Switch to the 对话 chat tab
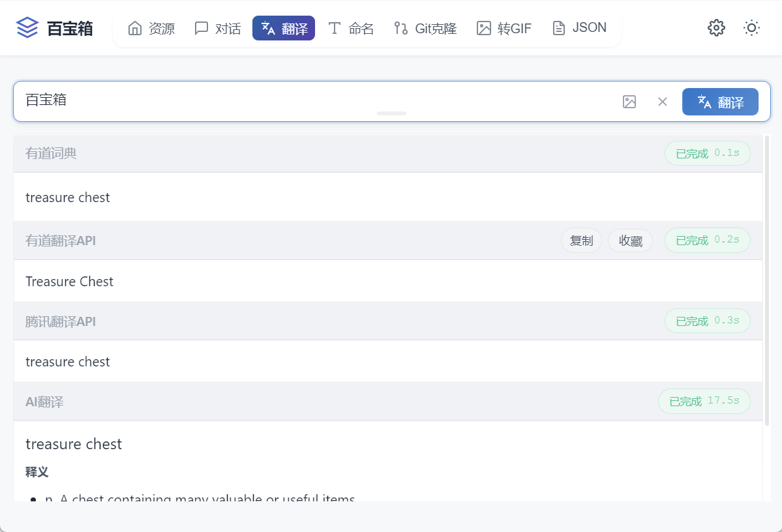 coord(218,28)
